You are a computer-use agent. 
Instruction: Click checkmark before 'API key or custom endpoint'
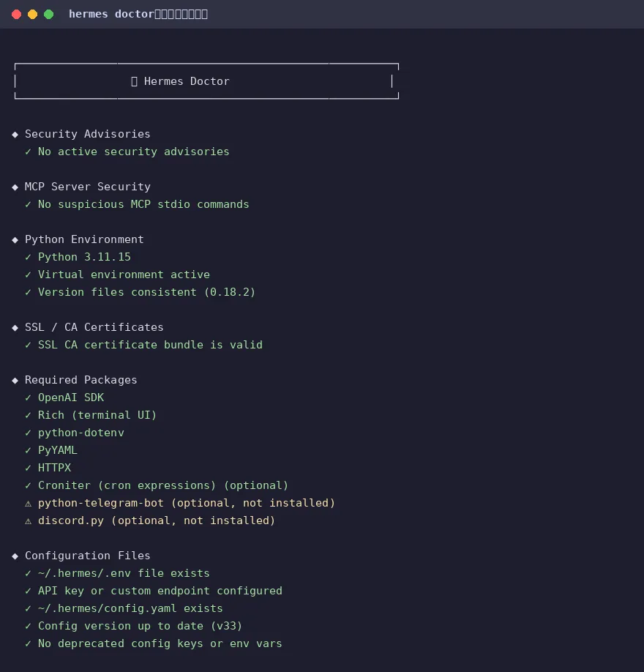point(28,591)
